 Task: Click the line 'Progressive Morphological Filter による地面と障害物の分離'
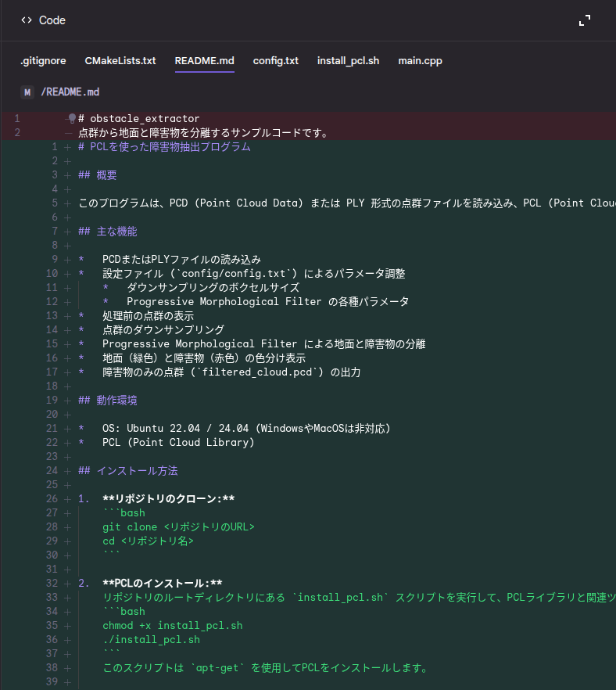coord(263,344)
